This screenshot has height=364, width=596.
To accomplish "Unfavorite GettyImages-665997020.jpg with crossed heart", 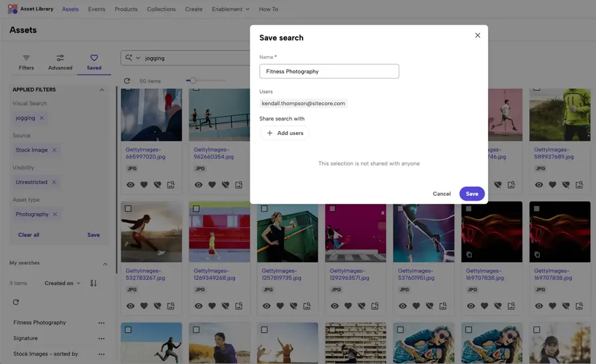I will [158, 185].
